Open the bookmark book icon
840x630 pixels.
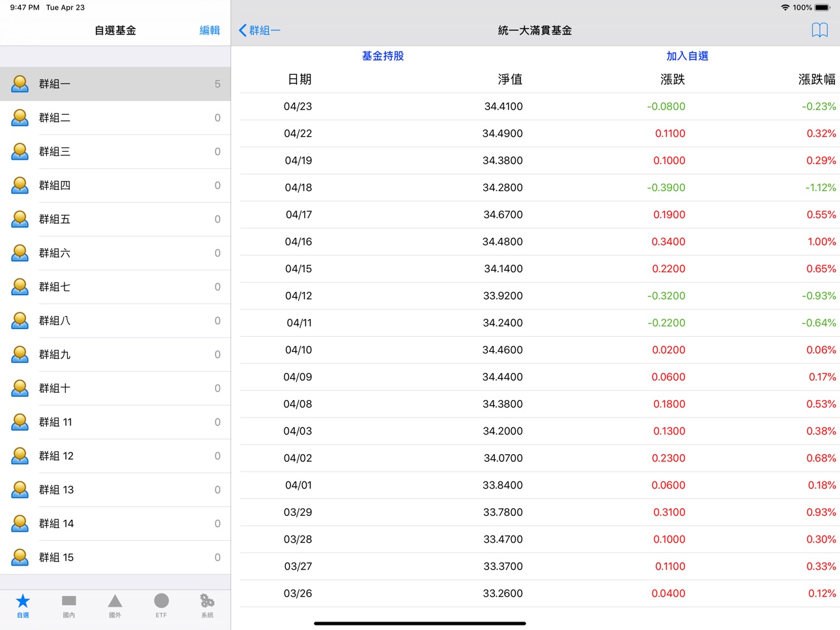pos(819,30)
